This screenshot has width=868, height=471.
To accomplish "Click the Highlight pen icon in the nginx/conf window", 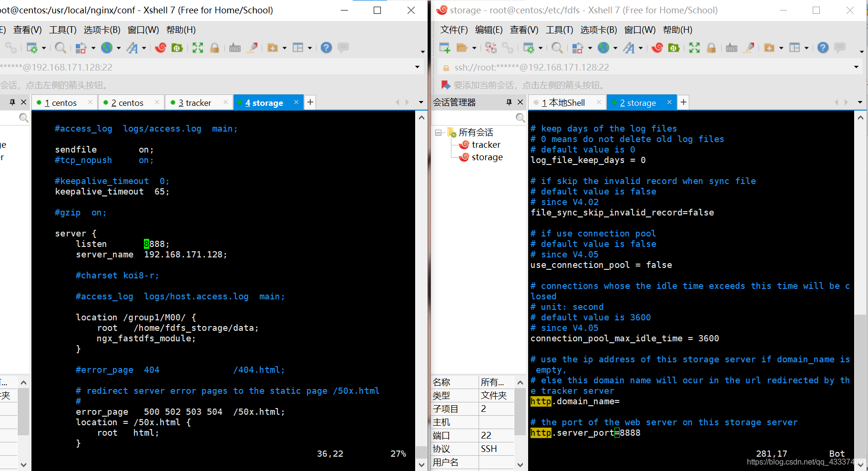I will coord(253,48).
